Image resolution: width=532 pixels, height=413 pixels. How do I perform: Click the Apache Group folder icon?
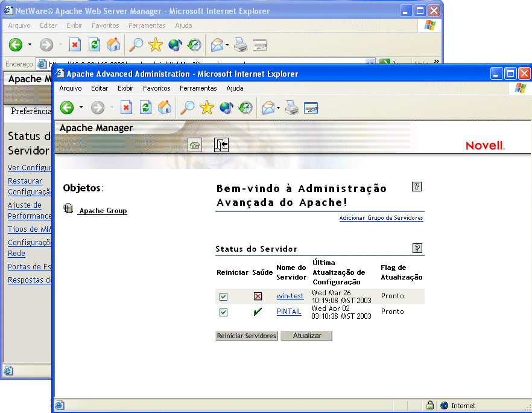click(x=69, y=207)
